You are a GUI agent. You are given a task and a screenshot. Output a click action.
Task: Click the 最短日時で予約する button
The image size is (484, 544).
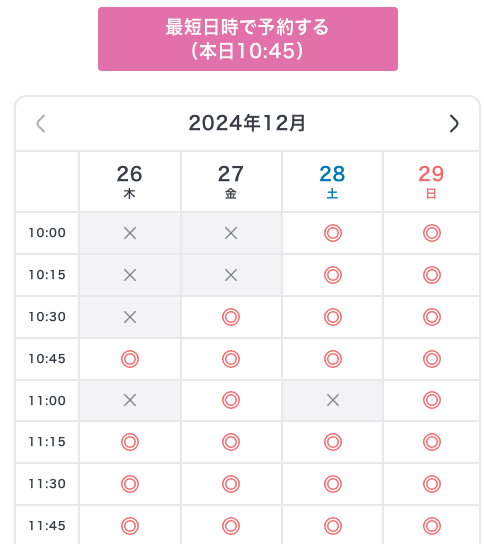pos(248,39)
